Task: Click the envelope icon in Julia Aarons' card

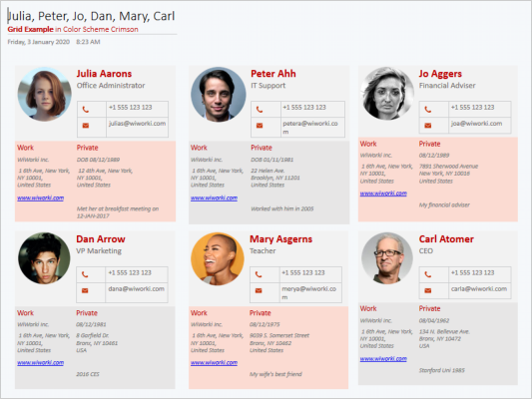Action: coord(86,126)
